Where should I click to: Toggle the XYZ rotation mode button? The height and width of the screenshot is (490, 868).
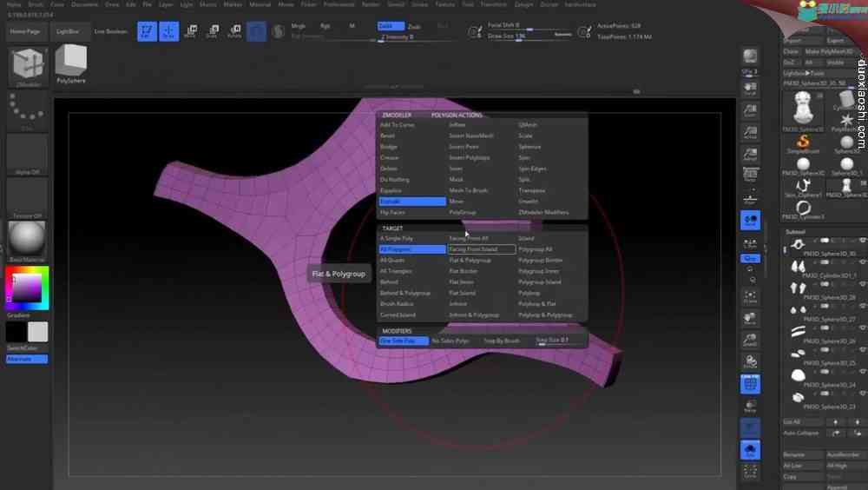750,258
